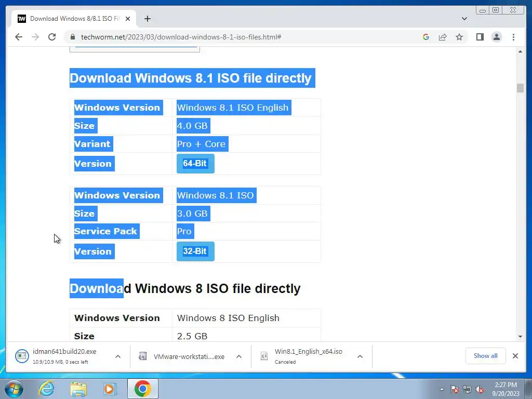
Task: Launch Internet Explorer from taskbar
Action: (x=46, y=389)
